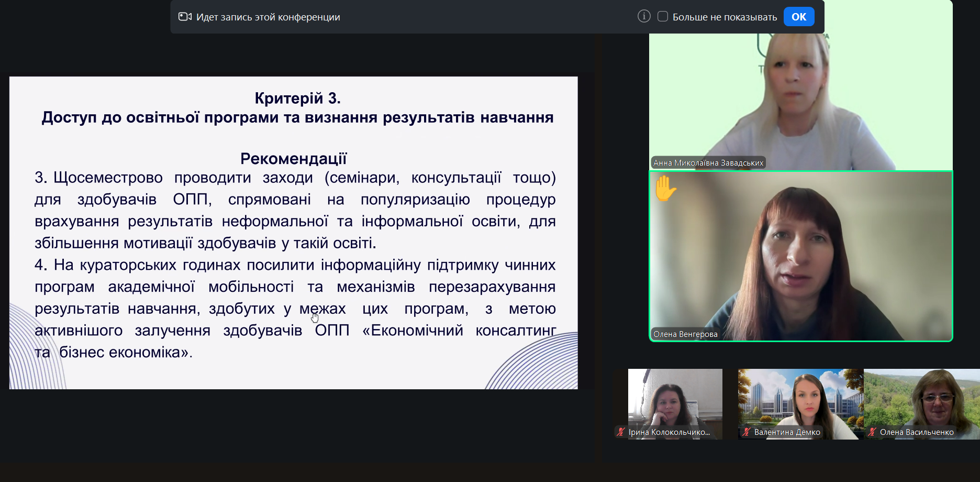Click the recording camera icon in the notification bar
Image resolution: width=980 pixels, height=482 pixels.
[185, 17]
